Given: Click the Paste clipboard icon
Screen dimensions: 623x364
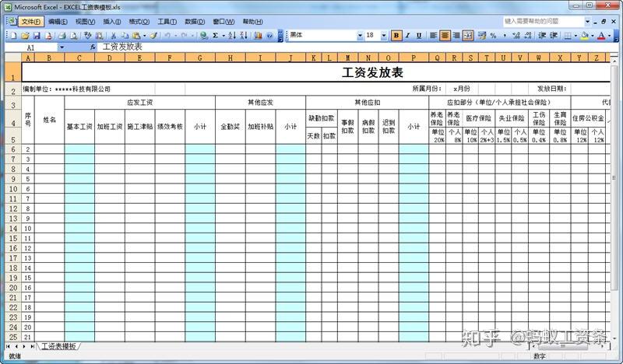Looking at the screenshot, I should [x=136, y=36].
